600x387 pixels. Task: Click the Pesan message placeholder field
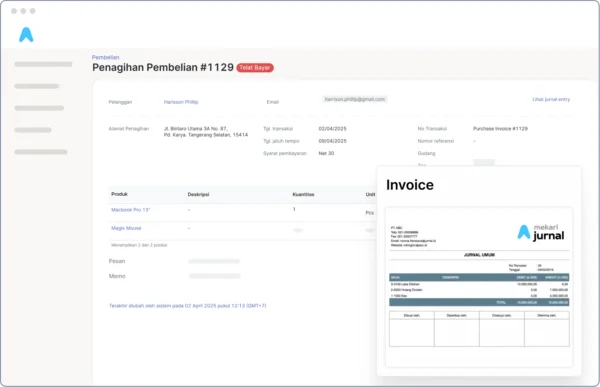[214, 261]
